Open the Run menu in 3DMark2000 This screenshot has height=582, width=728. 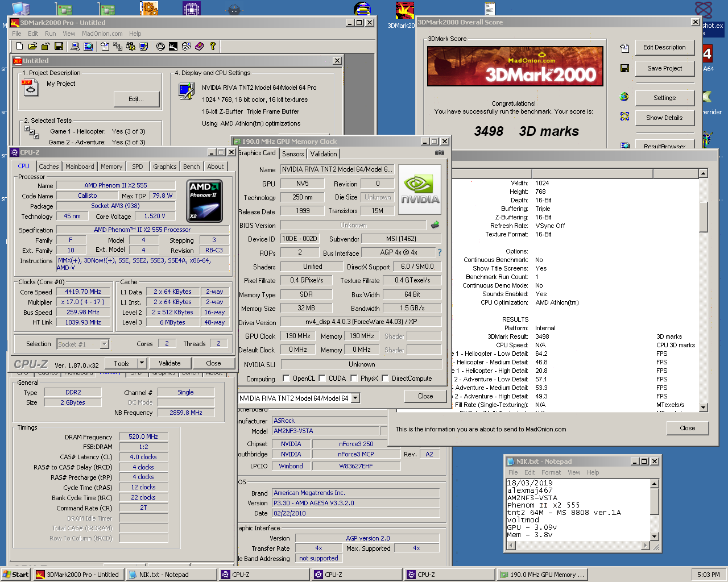(x=51, y=34)
